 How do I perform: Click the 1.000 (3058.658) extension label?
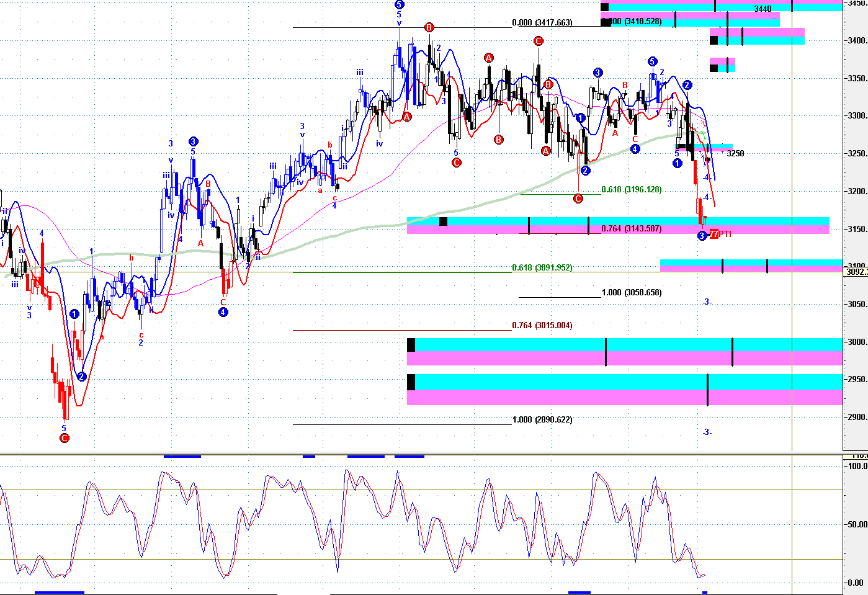point(632,292)
